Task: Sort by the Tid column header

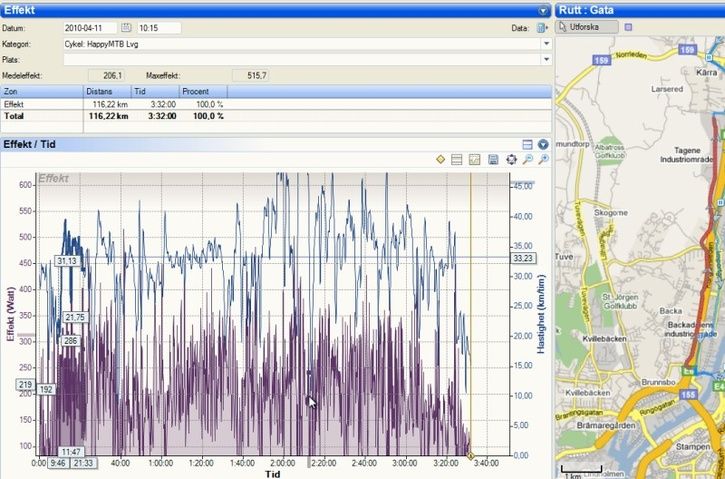Action: (x=155, y=92)
